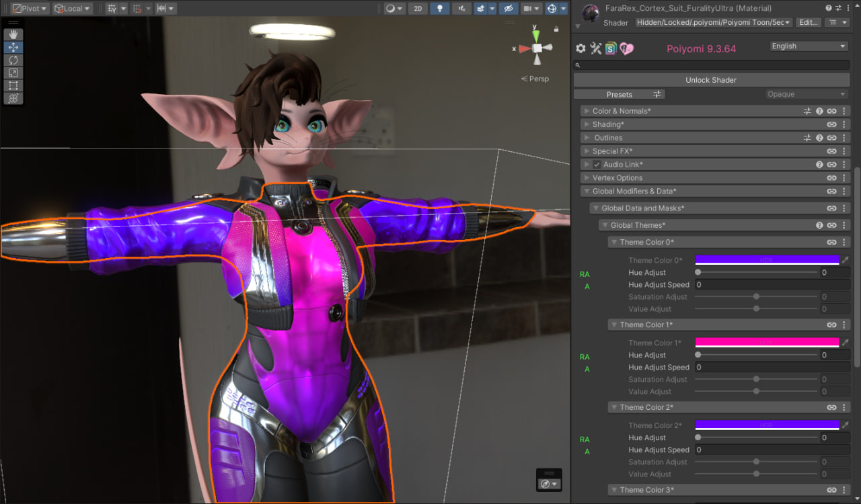This screenshot has height=504, width=861.
Task: Toggle 2D scene view mode
Action: tap(418, 9)
